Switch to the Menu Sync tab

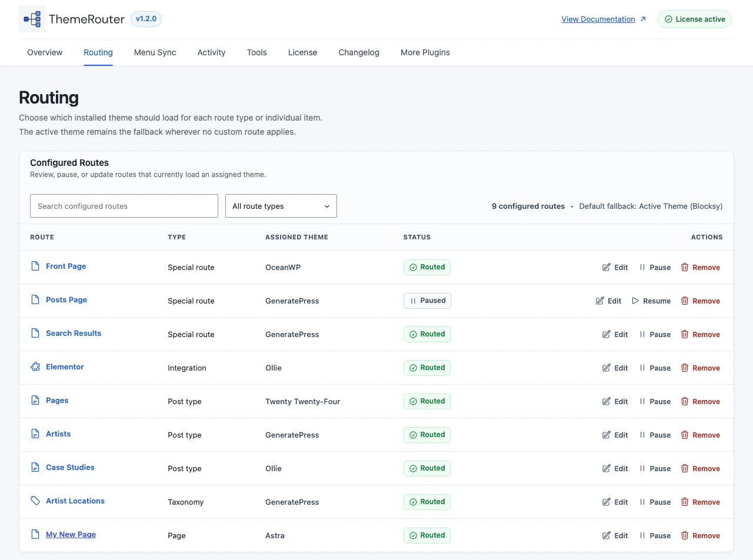point(155,52)
